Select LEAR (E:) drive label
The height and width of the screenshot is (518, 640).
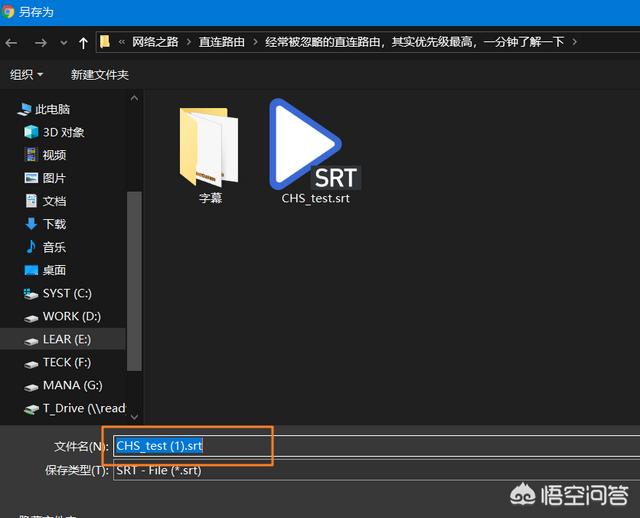click(x=67, y=339)
